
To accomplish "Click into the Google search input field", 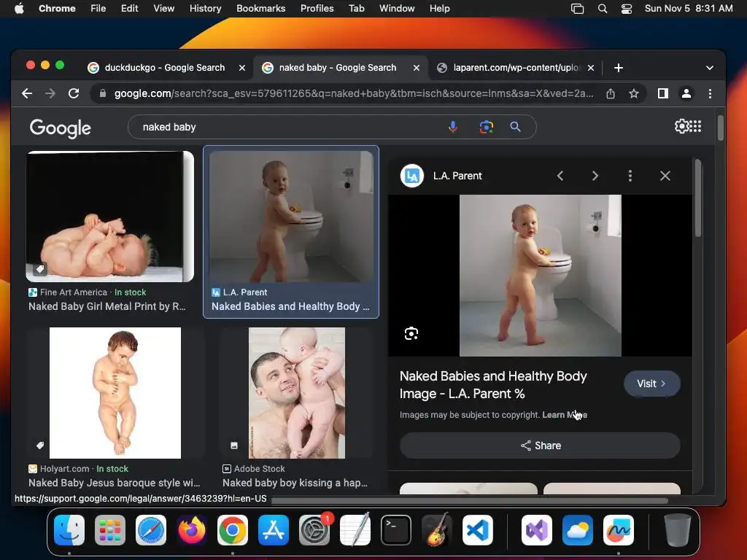I will (x=290, y=127).
